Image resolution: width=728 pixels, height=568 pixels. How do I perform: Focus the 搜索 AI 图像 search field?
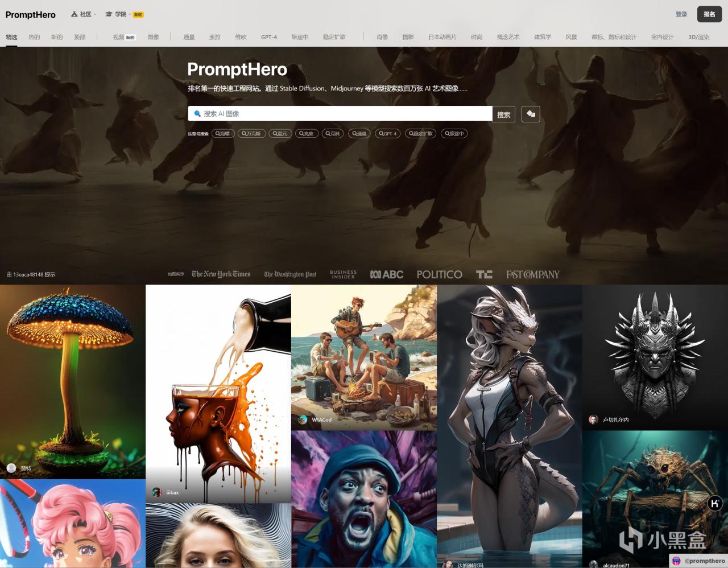point(340,114)
